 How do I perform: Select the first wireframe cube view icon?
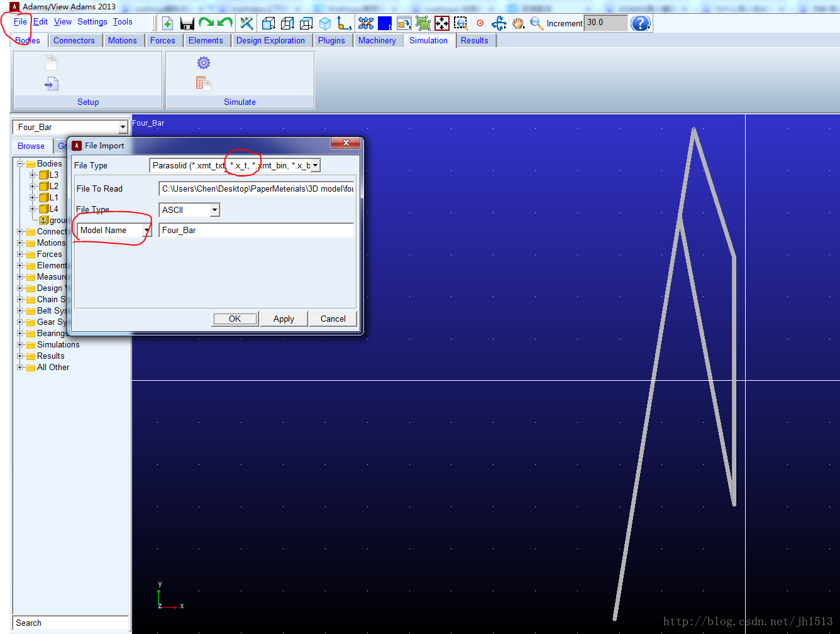click(268, 24)
